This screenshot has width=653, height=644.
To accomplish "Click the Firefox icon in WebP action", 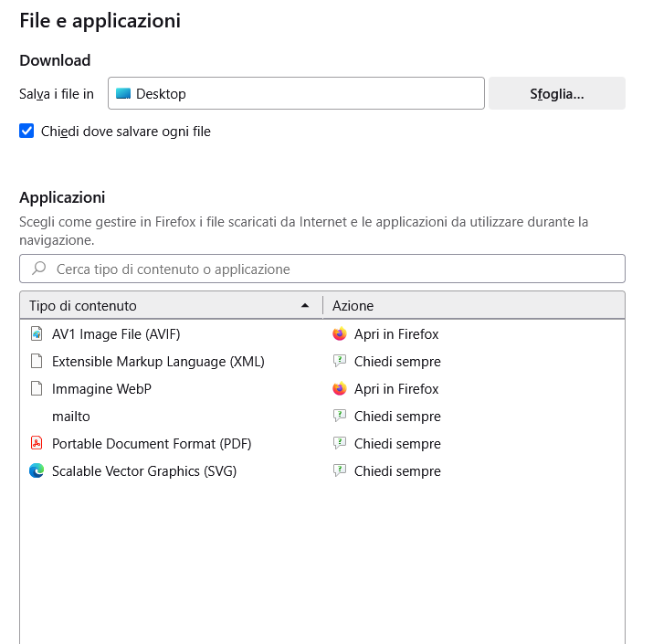I will point(340,389).
